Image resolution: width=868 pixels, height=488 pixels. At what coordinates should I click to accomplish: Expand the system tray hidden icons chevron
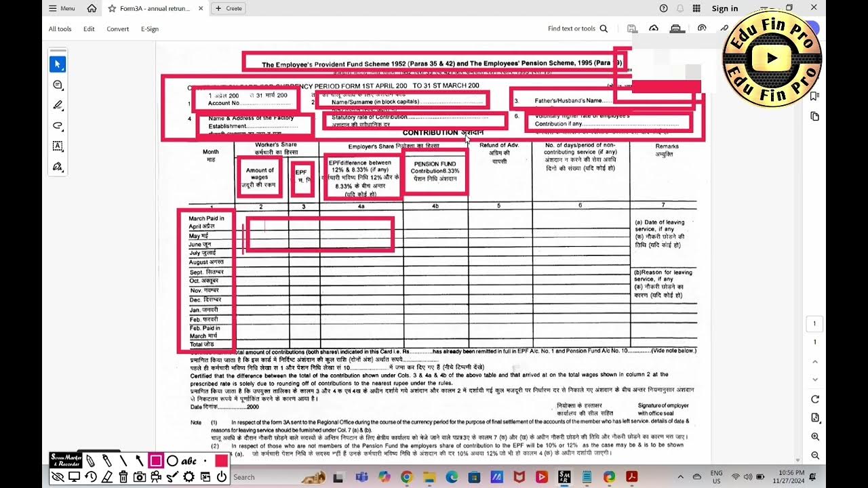(x=682, y=477)
